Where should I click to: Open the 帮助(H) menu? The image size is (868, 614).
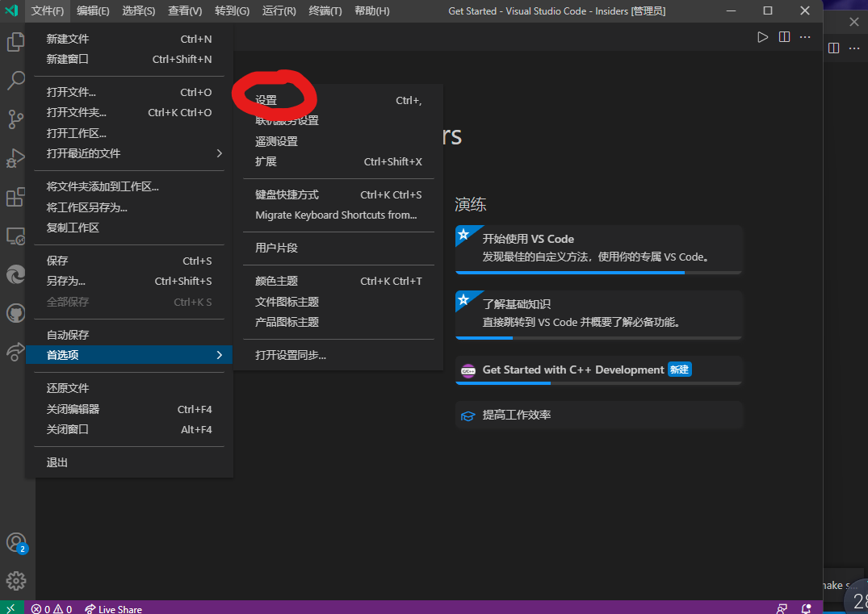pos(372,11)
